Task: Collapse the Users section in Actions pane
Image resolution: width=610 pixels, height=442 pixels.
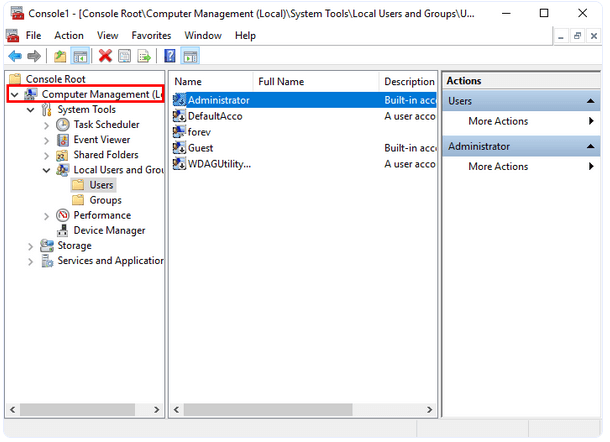Action: point(591,102)
